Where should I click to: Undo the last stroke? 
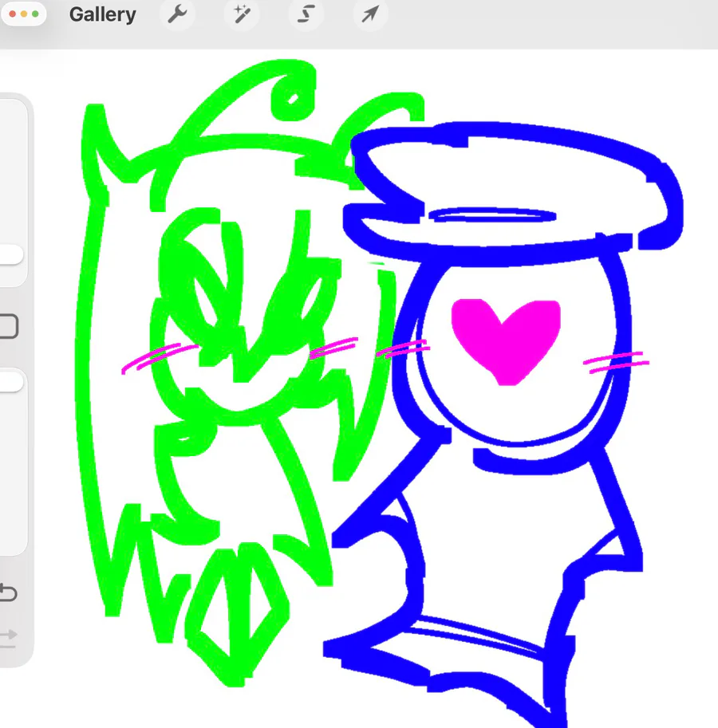8,592
